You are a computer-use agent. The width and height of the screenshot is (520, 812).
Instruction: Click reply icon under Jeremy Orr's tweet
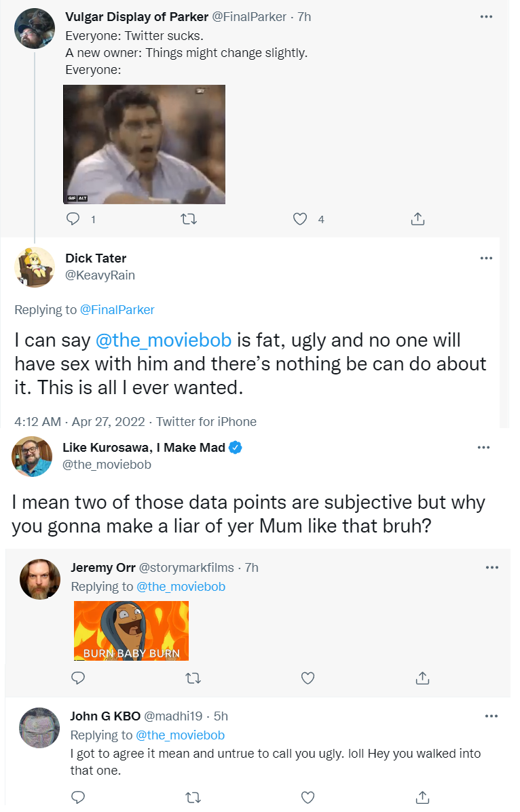tap(78, 678)
